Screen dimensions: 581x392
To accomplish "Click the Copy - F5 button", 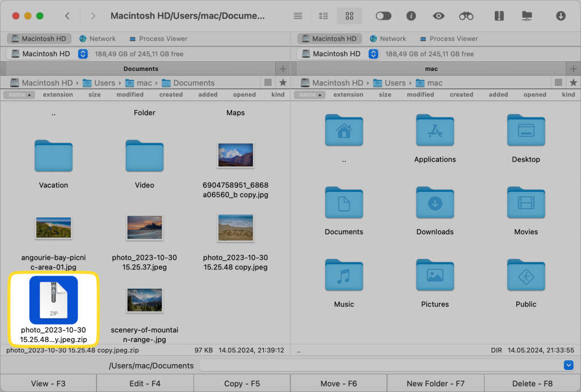I will pyautogui.click(x=242, y=383).
